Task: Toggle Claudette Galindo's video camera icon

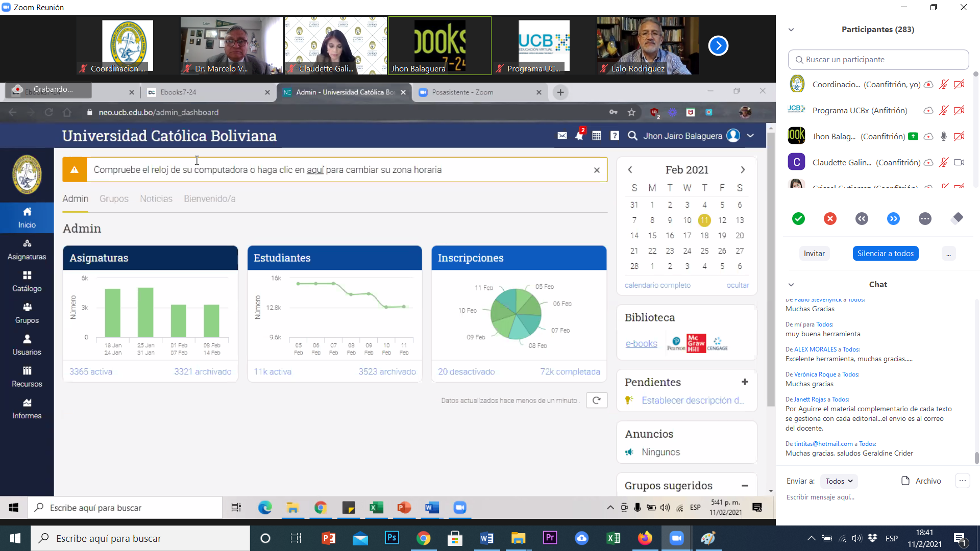Action: point(959,162)
